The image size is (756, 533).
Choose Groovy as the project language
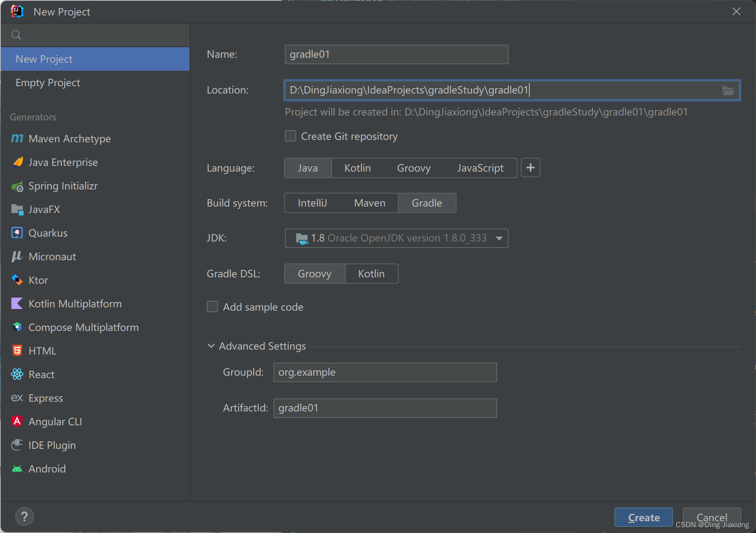(413, 168)
